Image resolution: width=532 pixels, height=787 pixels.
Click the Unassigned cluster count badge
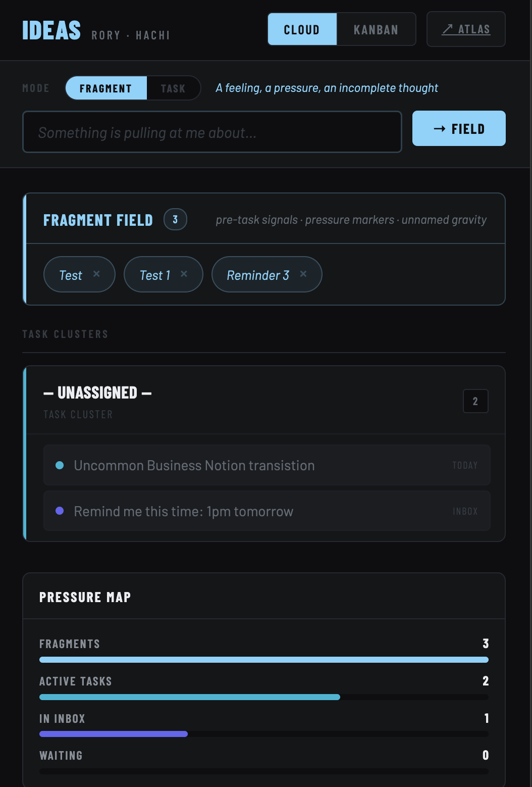(x=475, y=401)
